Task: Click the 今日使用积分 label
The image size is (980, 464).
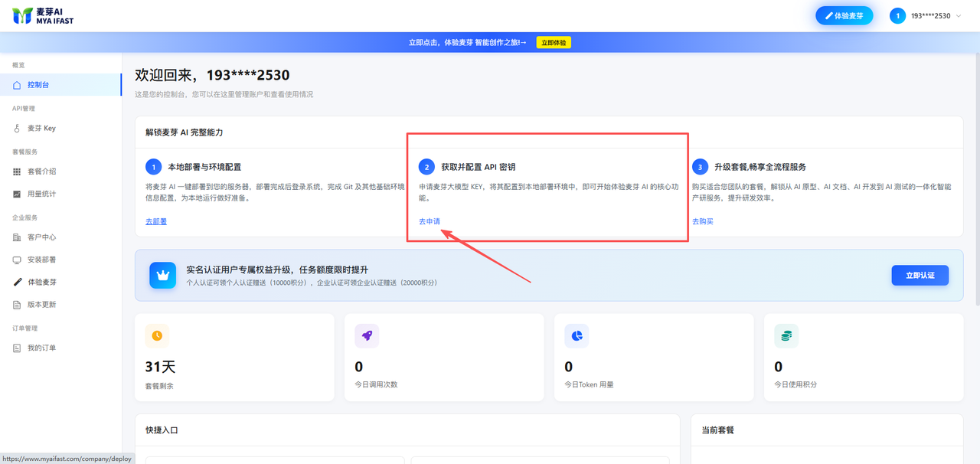Action: pos(795,384)
